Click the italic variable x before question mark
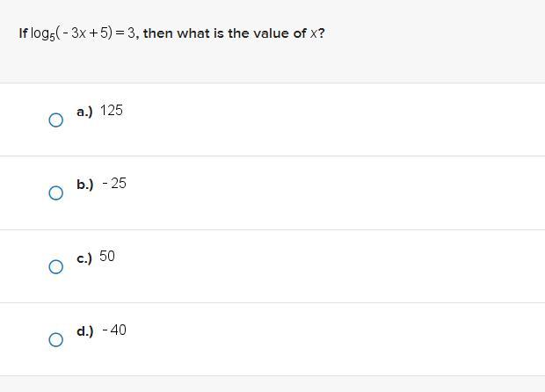This screenshot has height=392, width=545. point(314,33)
